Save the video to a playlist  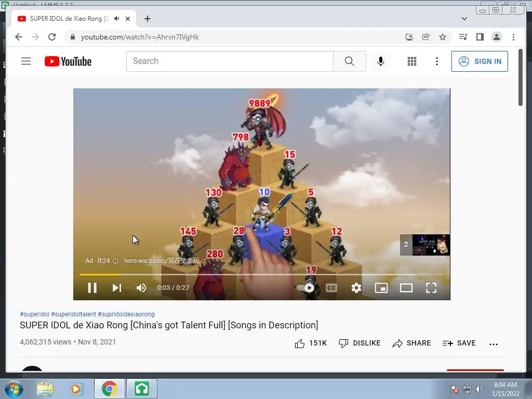pos(459,343)
